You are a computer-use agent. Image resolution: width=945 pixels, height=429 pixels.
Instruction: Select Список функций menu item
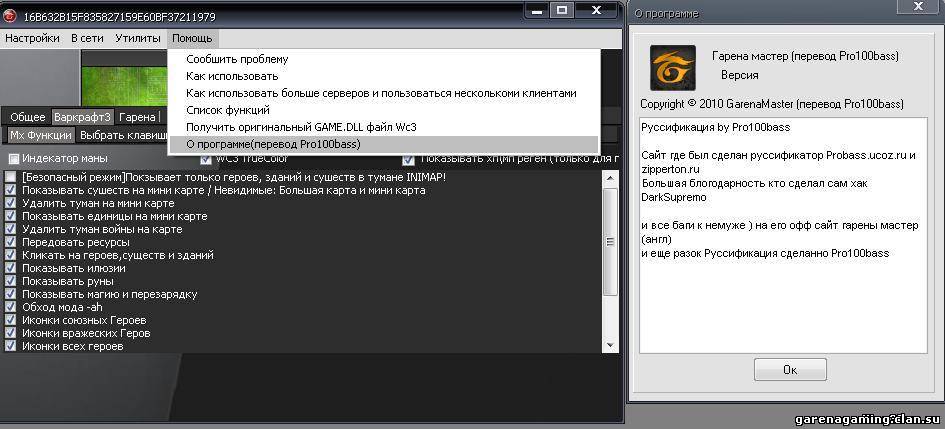tap(383, 110)
